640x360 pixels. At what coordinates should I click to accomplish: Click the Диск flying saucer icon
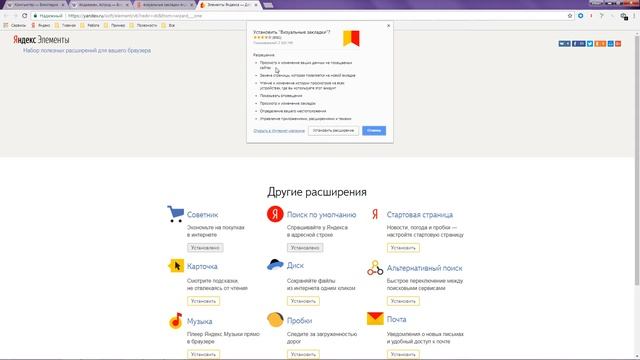pyautogui.click(x=275, y=264)
